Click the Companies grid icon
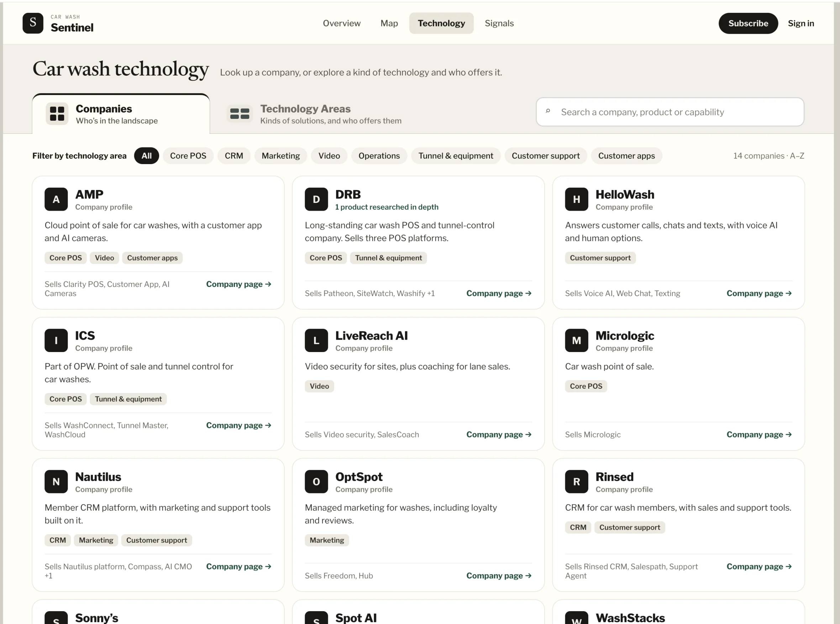Screen dimensions: 840x624 click(57, 114)
